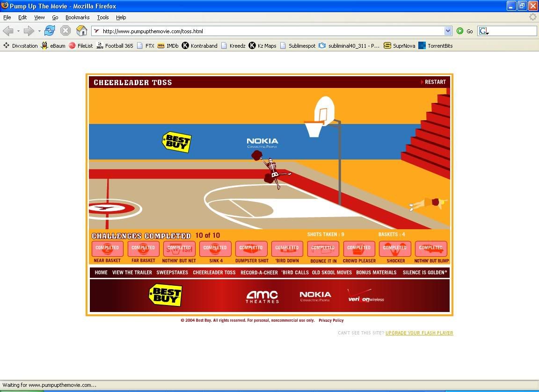Reload the page with the refresh icon
This screenshot has width=539, height=392.
click(x=50, y=30)
